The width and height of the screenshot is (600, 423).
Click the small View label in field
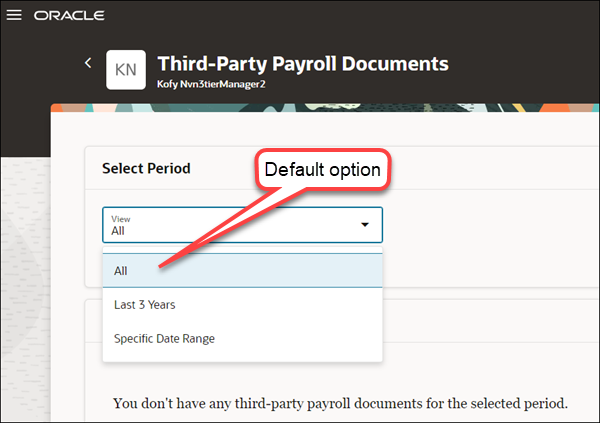120,218
